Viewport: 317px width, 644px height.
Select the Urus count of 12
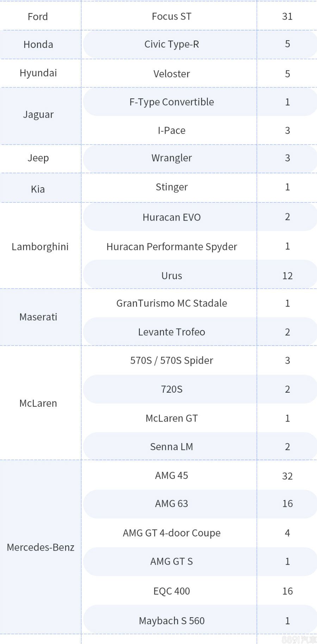click(287, 276)
